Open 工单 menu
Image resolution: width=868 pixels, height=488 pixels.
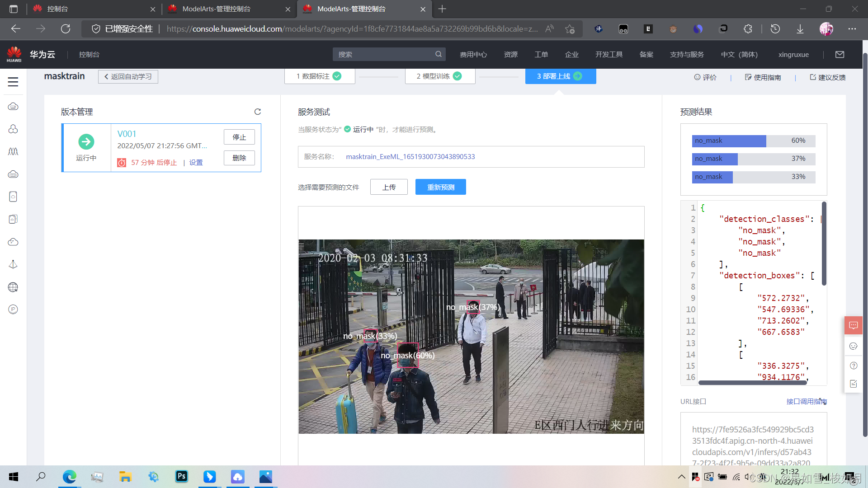tap(541, 54)
